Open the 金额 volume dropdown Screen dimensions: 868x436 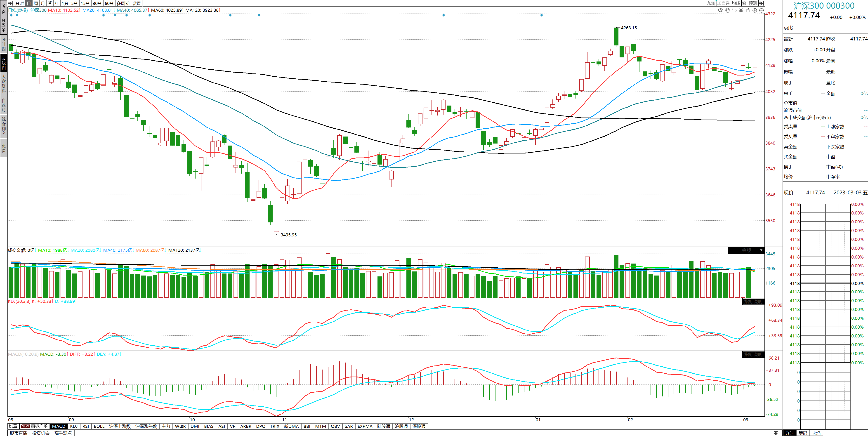(x=761, y=250)
